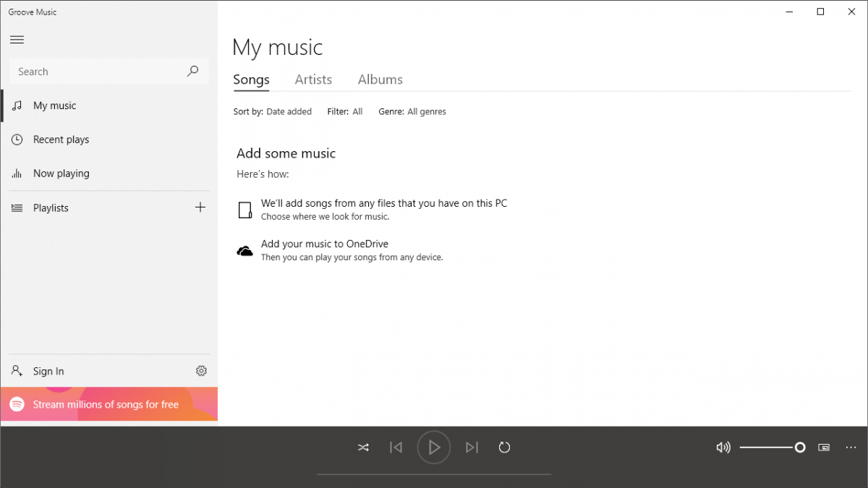Open the Genre All genres dropdown
Image resolution: width=868 pixels, height=488 pixels.
tap(426, 111)
